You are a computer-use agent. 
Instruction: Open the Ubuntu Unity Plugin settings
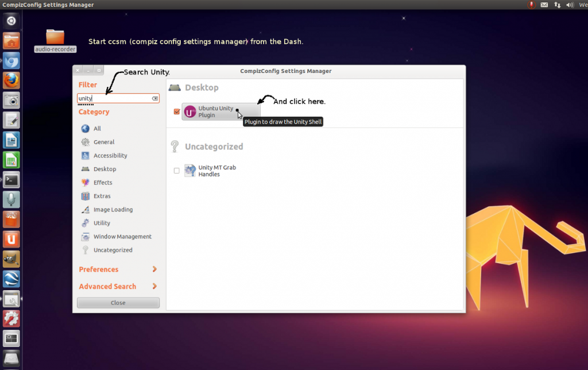pos(221,111)
